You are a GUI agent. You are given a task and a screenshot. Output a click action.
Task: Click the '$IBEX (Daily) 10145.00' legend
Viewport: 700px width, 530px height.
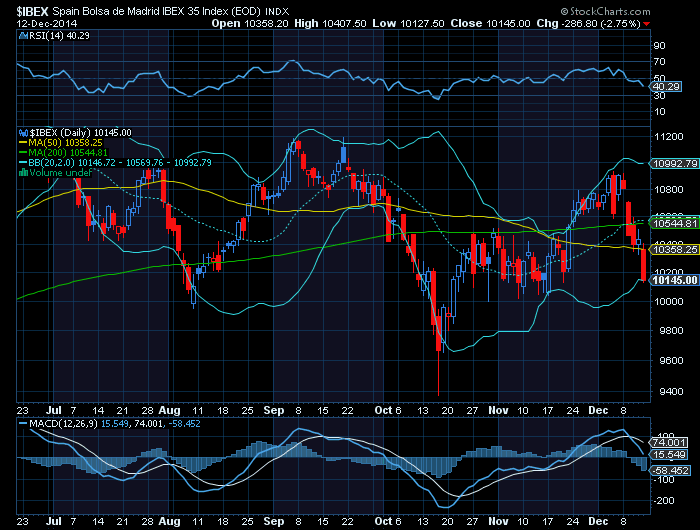pyautogui.click(x=80, y=133)
